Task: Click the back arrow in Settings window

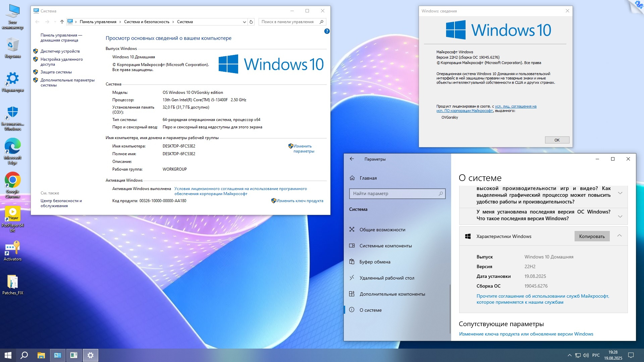Action: click(x=352, y=159)
